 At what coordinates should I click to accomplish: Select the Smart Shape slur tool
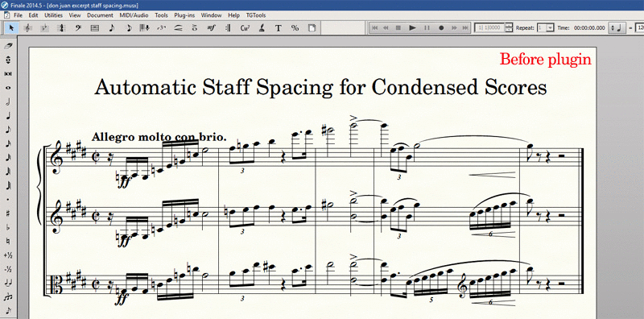178,27
